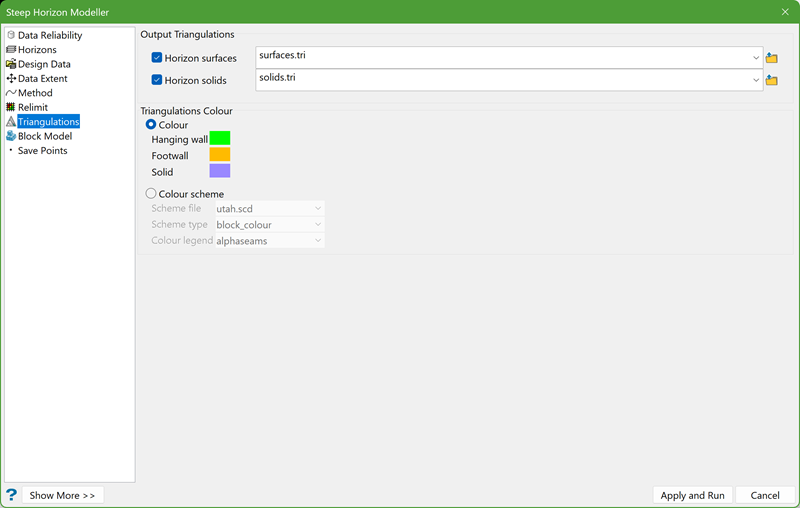Click the Show More >> button

pos(62,495)
